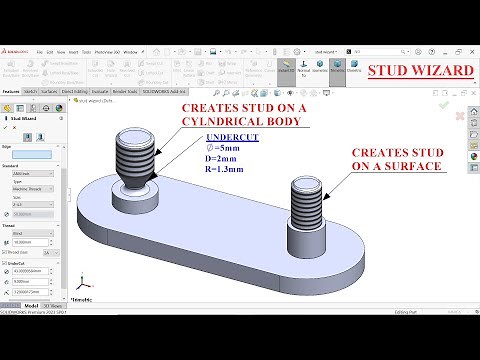Switch to the Direct Editing tab
Image resolution: width=480 pixels, height=360 pixels.
[x=75, y=91]
